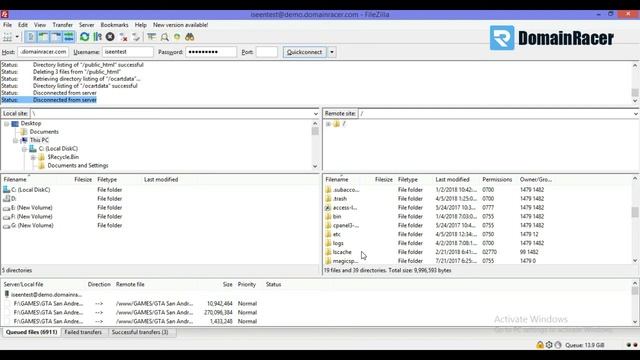Switch to the Successful transfers tab

coord(140,332)
